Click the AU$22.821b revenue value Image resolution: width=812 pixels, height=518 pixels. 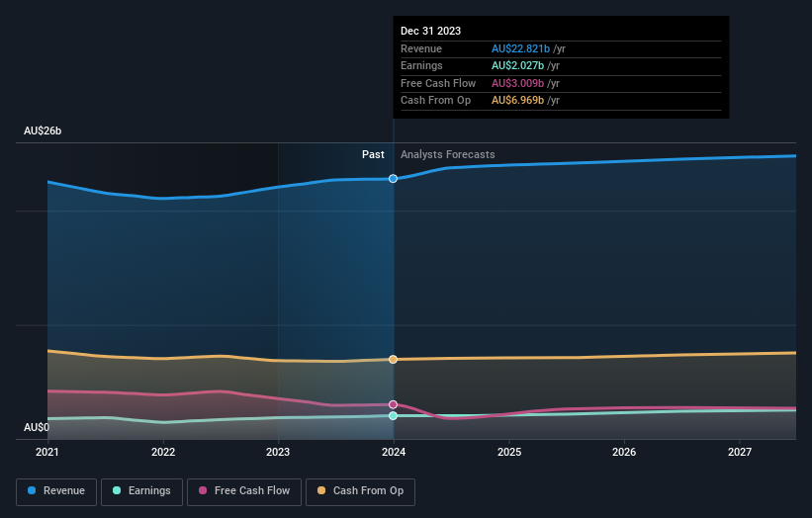point(520,48)
